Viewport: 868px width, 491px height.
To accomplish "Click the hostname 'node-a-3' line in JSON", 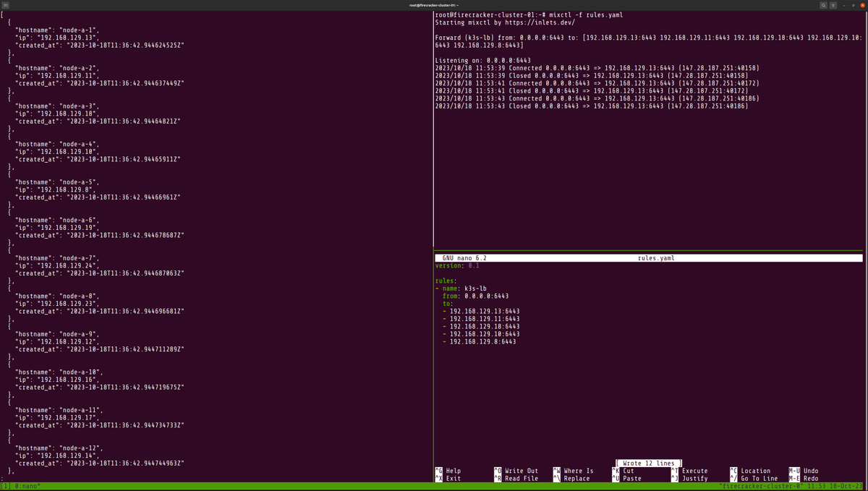I will (x=56, y=106).
